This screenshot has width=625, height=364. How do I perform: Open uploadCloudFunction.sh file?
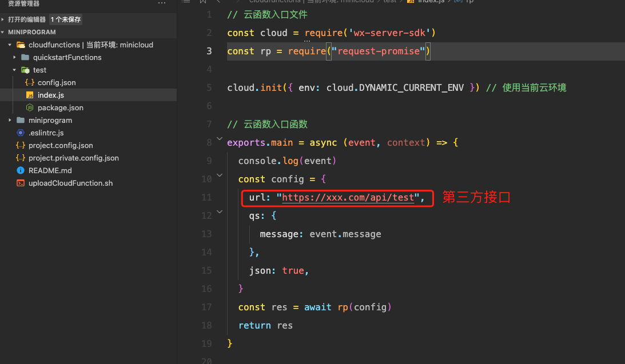coord(70,183)
